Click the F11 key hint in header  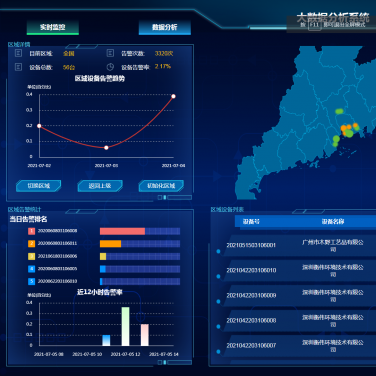tap(314, 25)
